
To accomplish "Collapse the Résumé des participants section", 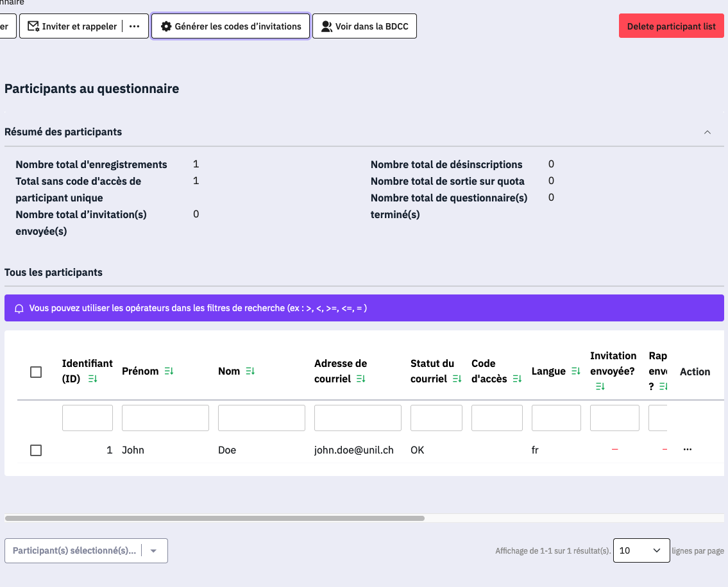I will click(707, 132).
